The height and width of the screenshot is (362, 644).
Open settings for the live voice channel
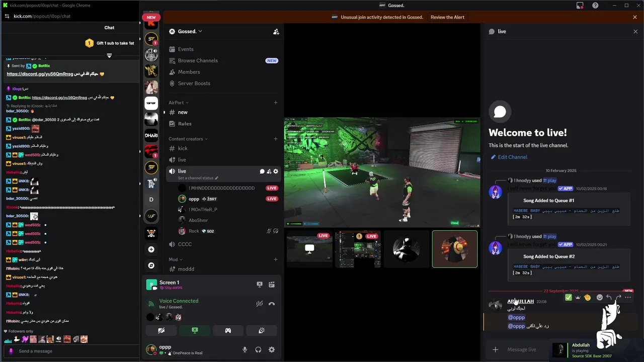coord(276,171)
